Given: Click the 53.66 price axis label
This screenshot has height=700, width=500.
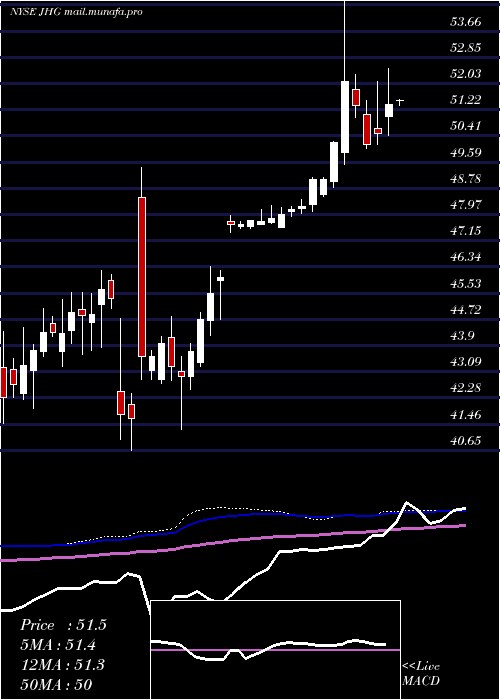Looking at the screenshot, I should (x=466, y=21).
